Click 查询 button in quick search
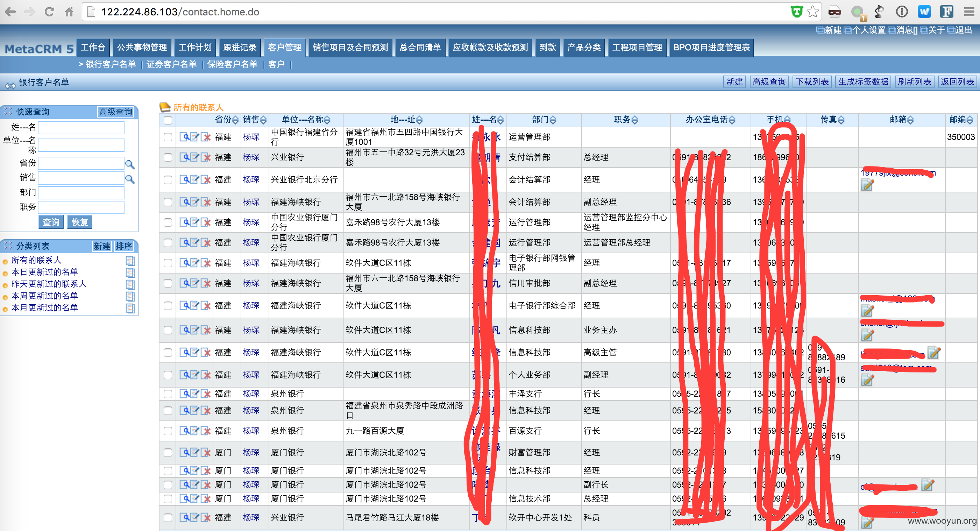Viewport: 980px width, 531px height. pos(51,222)
